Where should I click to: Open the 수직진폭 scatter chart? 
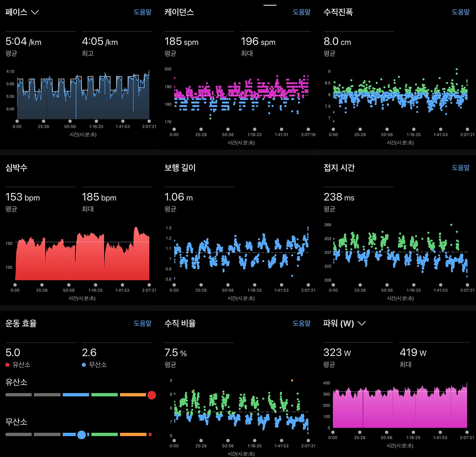tap(400, 95)
